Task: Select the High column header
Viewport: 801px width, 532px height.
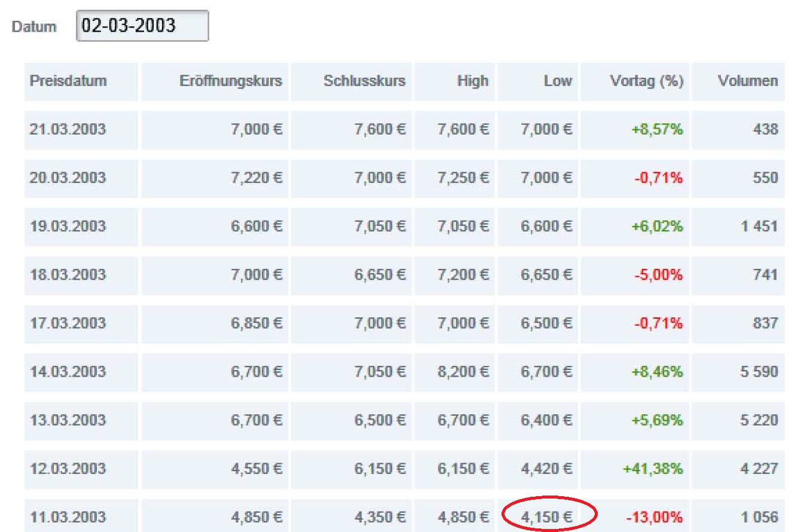Action: tap(472, 81)
